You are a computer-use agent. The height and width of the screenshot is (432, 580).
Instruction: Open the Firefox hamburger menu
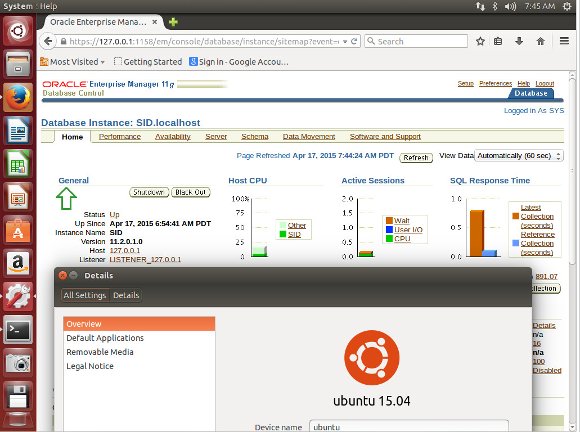[x=564, y=41]
